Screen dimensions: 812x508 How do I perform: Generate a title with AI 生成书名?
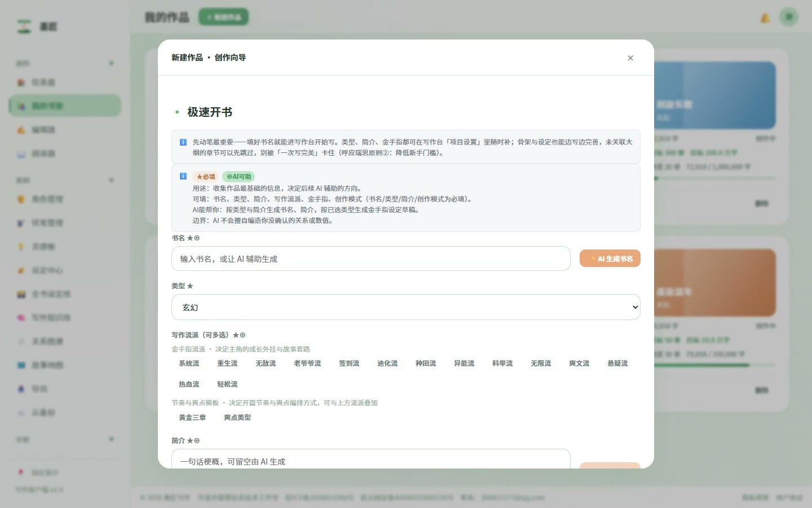(610, 259)
